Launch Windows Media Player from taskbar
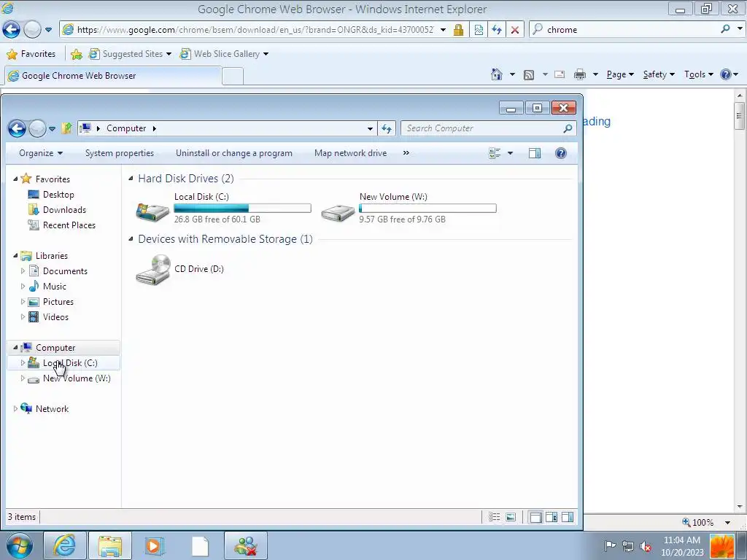747x560 pixels. 155,545
